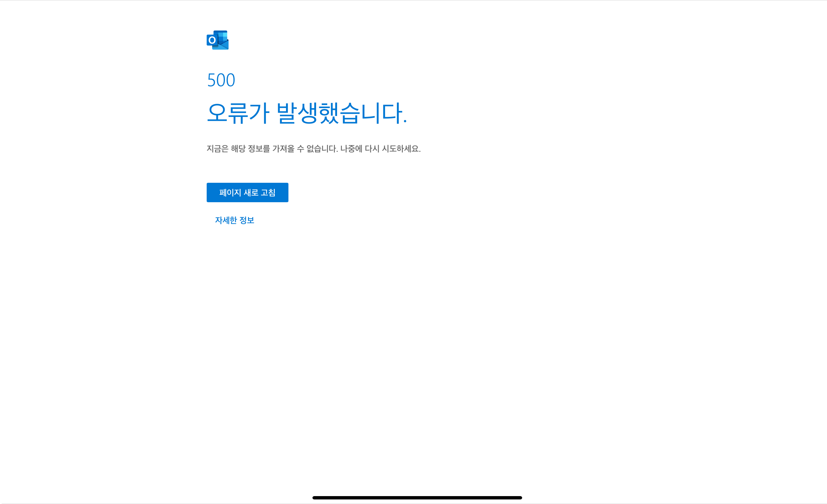Click the sentence 나중에 다시 시도하세요

click(x=380, y=148)
